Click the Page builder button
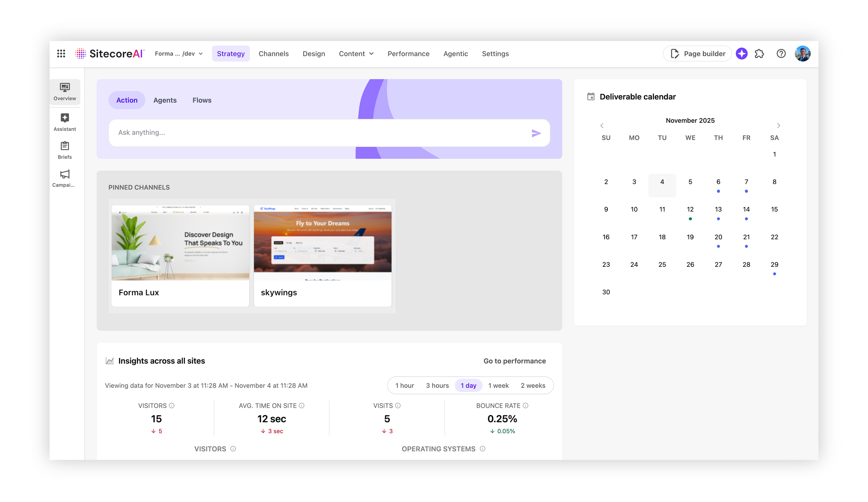The width and height of the screenshot is (868, 502). pyautogui.click(x=697, y=54)
